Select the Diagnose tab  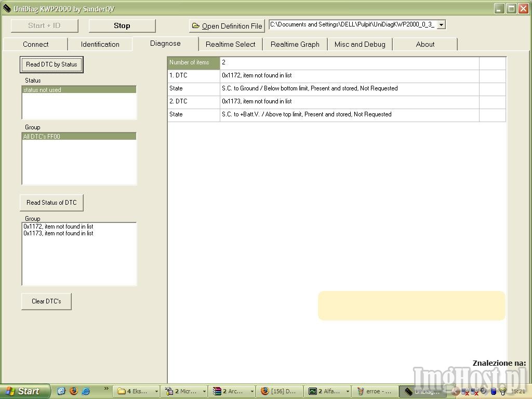[165, 44]
